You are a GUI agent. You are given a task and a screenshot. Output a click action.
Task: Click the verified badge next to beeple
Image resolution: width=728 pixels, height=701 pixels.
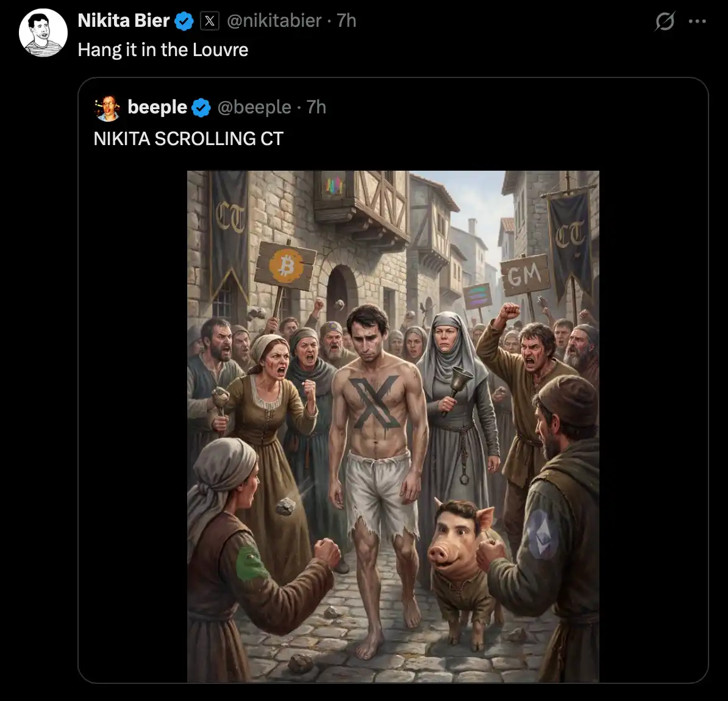click(x=201, y=108)
